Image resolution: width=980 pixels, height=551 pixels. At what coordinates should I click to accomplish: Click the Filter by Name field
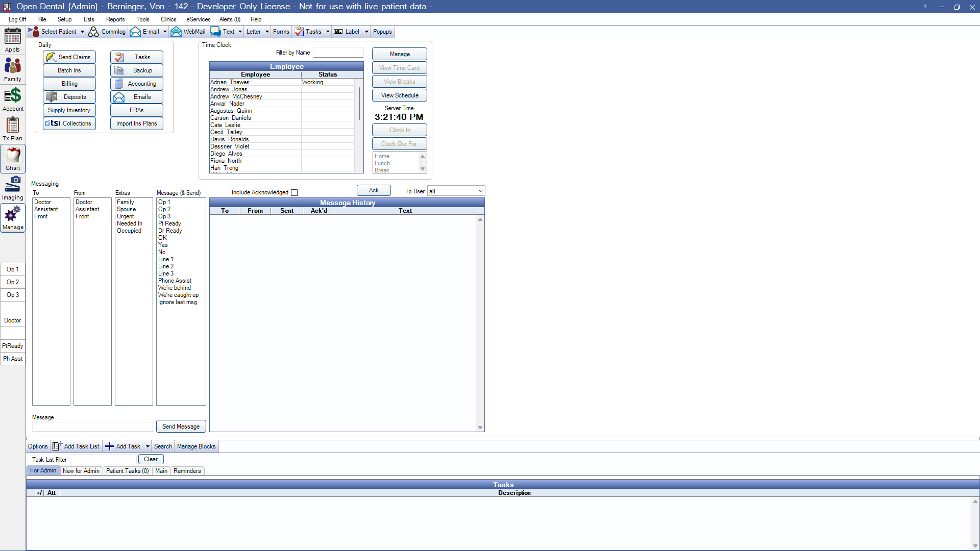[x=338, y=53]
